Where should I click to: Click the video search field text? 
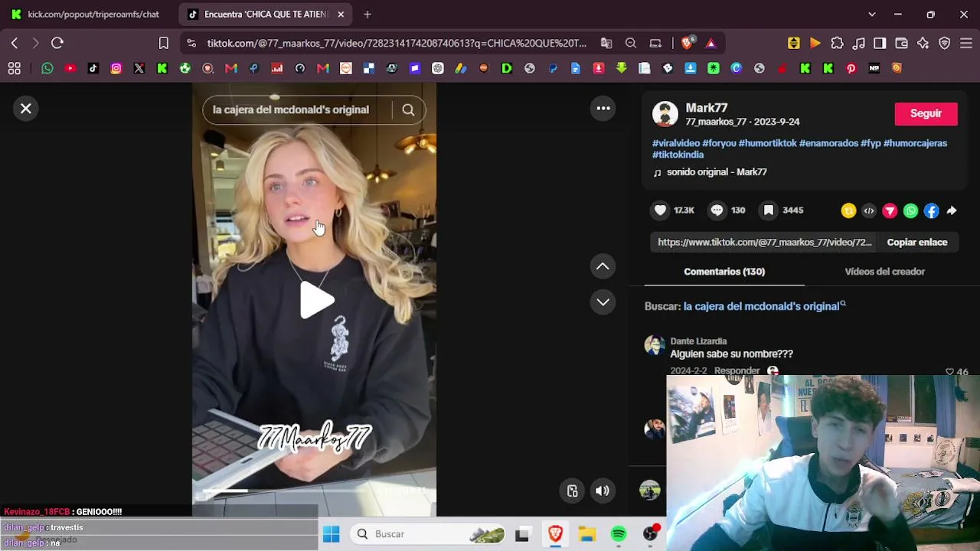pos(291,110)
